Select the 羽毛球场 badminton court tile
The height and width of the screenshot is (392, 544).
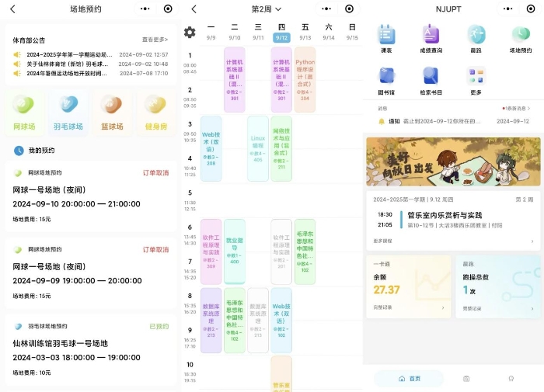(68, 113)
